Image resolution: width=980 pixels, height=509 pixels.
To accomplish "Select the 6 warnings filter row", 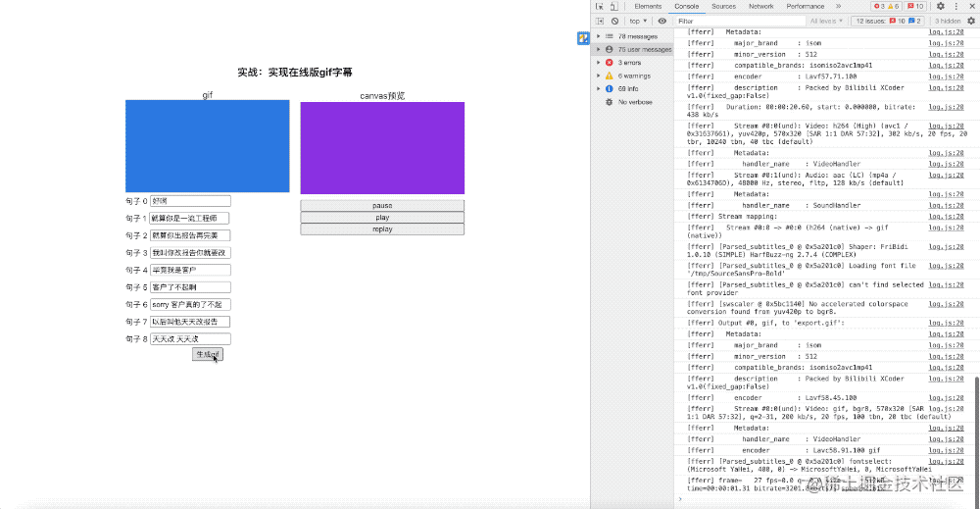I will point(631,76).
